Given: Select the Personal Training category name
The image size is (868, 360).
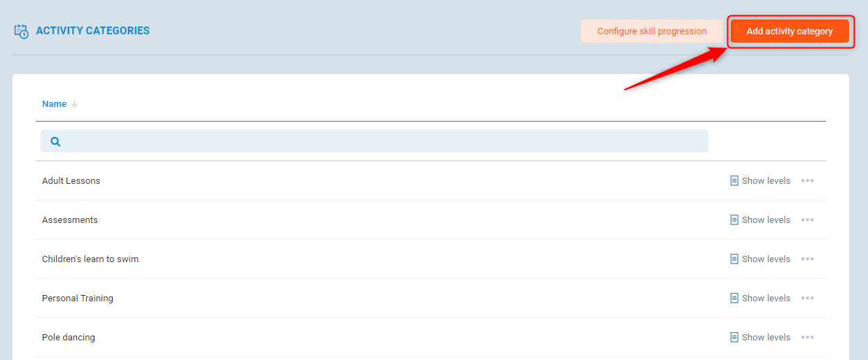Looking at the screenshot, I should (78, 298).
